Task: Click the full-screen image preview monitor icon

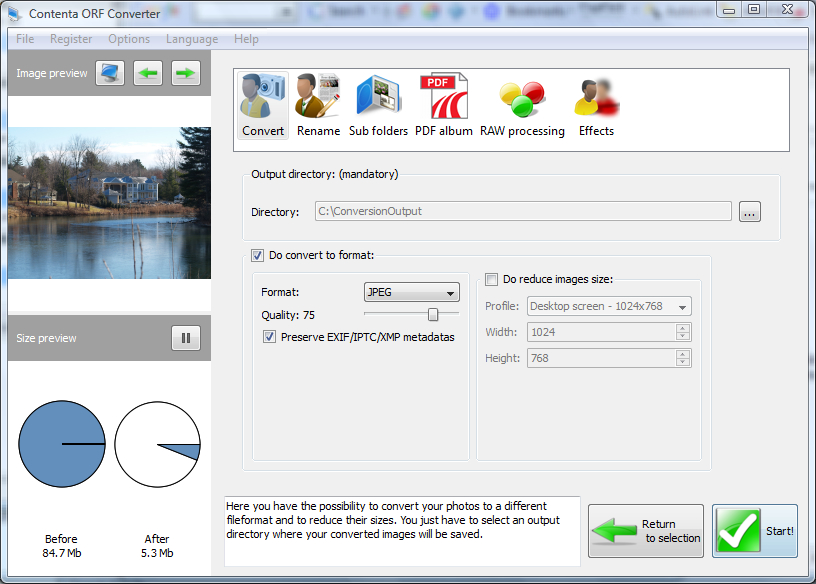Action: (110, 73)
